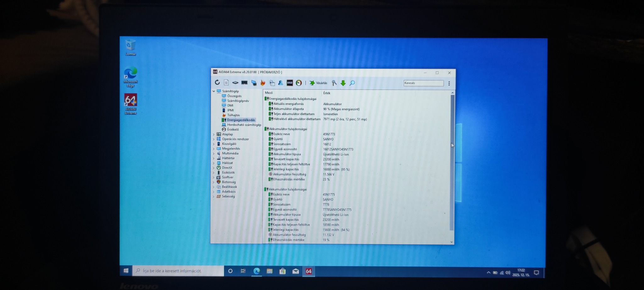Select Túlhajtás in the tree

233,115
